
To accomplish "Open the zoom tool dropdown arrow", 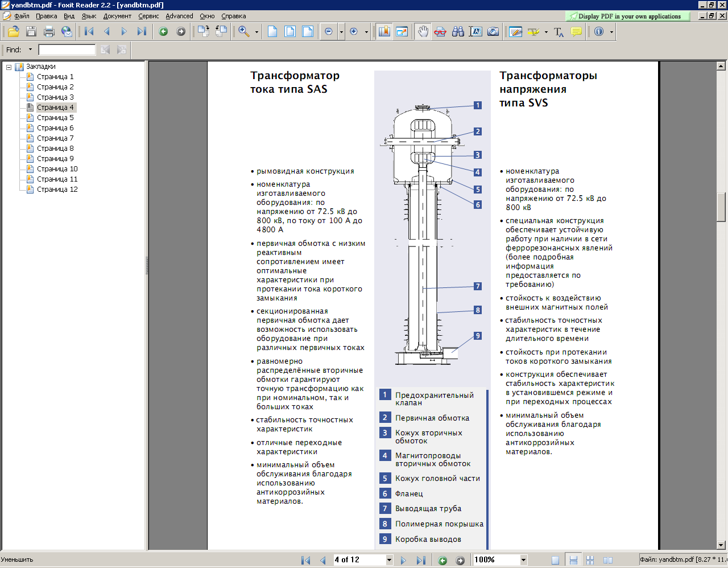I will pyautogui.click(x=257, y=32).
